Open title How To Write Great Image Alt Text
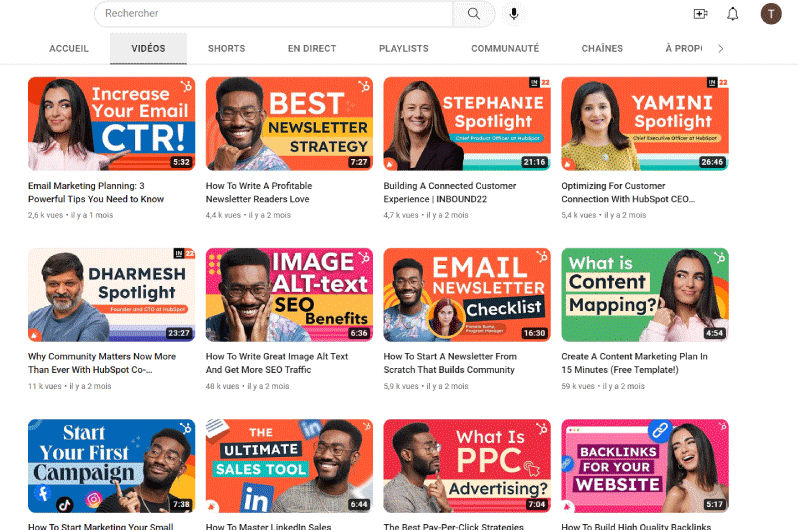The width and height of the screenshot is (800, 530). coord(277,363)
